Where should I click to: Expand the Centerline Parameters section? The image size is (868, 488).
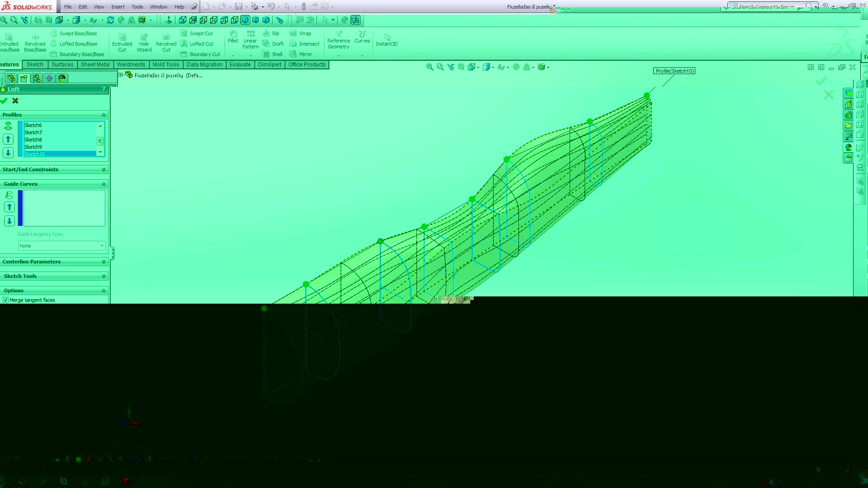click(x=104, y=262)
